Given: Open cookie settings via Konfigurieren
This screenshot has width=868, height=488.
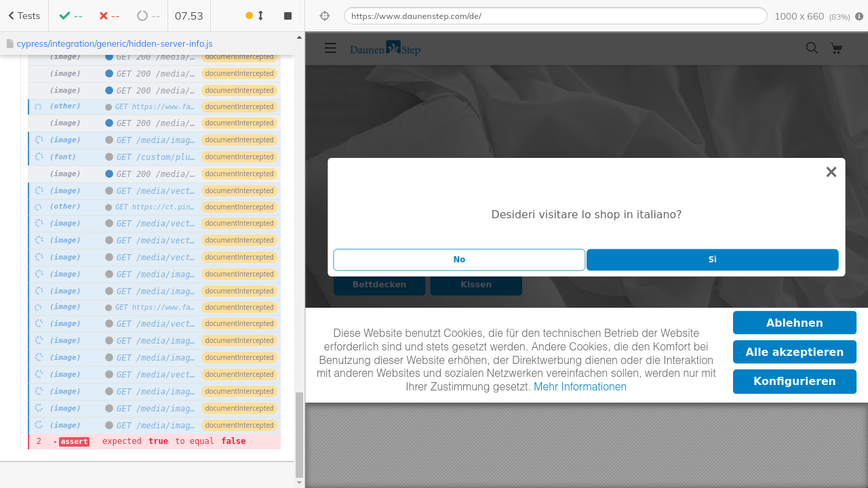Looking at the screenshot, I should point(794,381).
